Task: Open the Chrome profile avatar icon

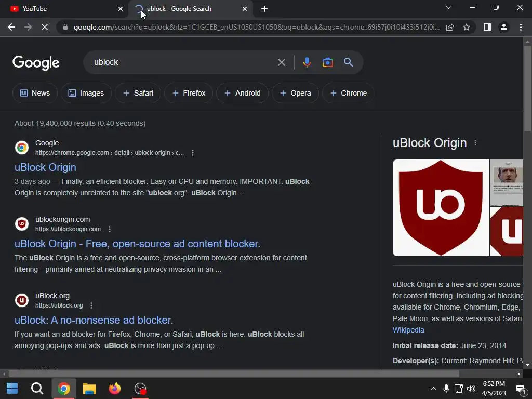Action: 504,27
